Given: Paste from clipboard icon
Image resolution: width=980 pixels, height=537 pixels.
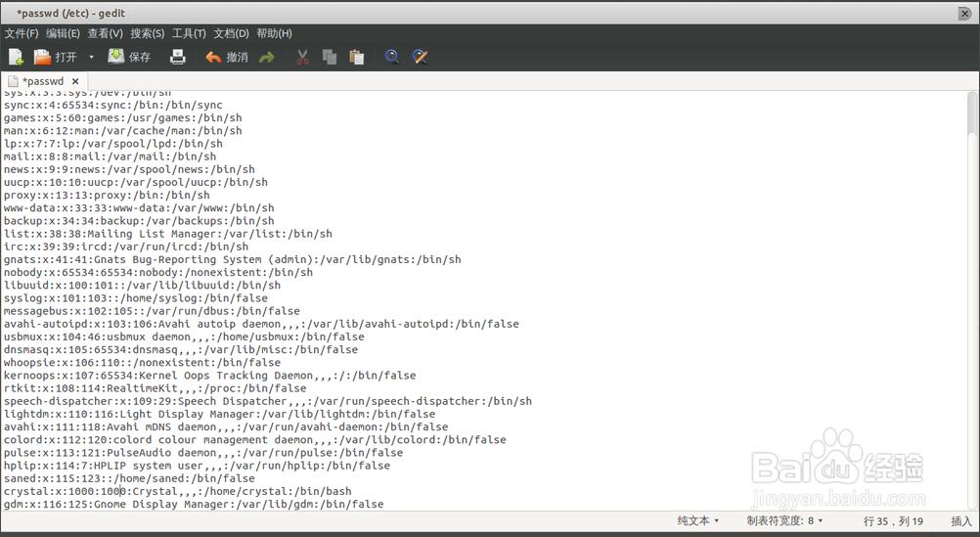Looking at the screenshot, I should [x=357, y=58].
